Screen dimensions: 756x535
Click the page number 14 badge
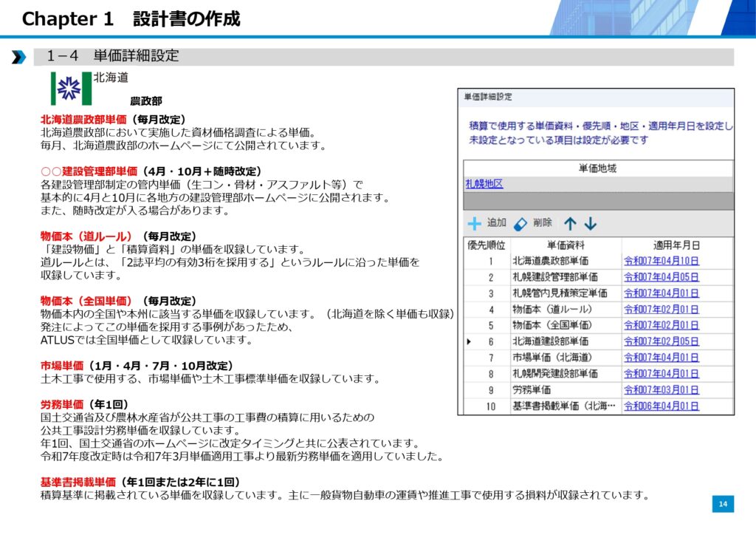[x=723, y=504]
